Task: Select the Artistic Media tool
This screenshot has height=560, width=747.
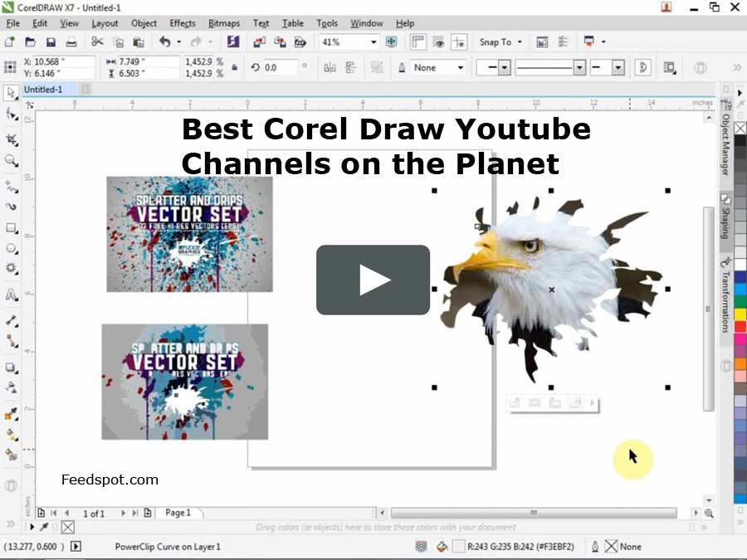Action: (x=11, y=207)
